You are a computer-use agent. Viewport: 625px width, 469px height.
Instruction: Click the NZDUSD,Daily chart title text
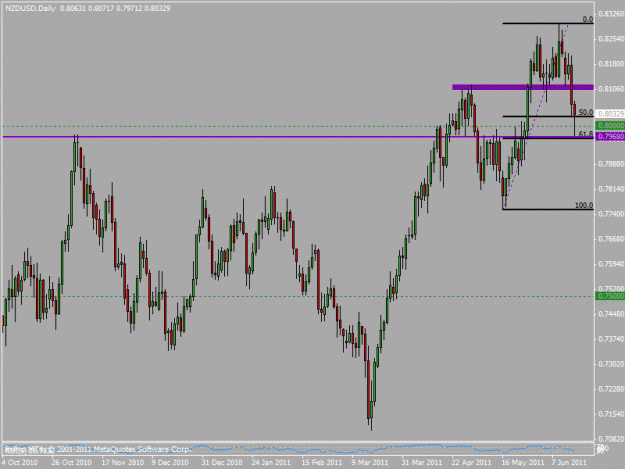click(30, 8)
